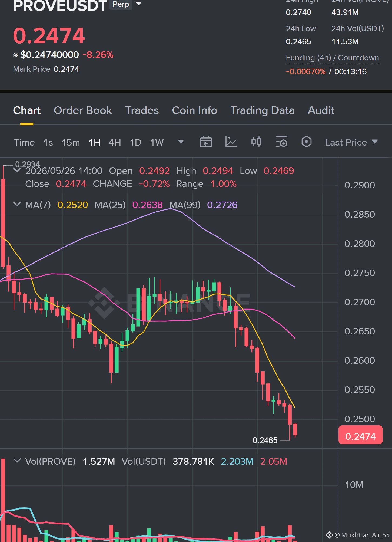This screenshot has height=542, width=392.
Task: Select the Time line chart interval
Action: 24,142
